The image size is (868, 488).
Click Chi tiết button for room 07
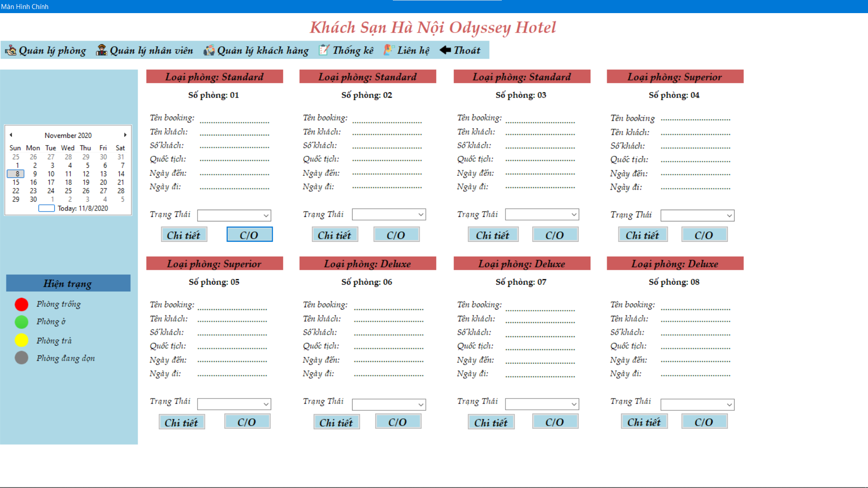[491, 422]
